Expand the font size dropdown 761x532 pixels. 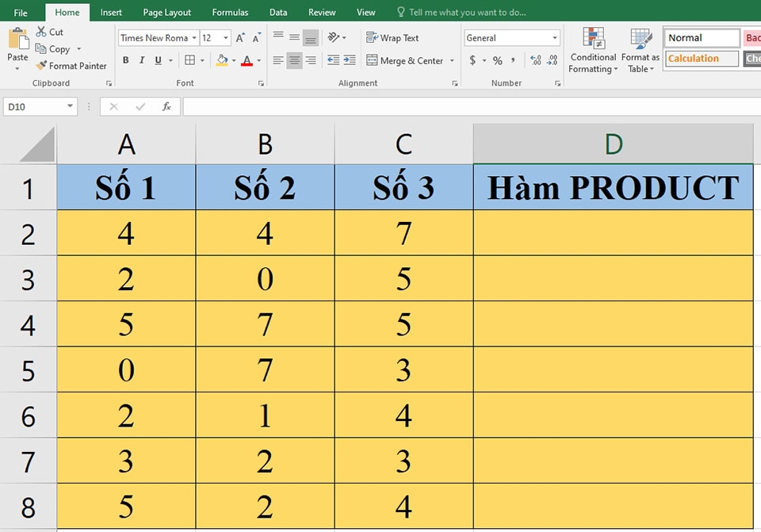(226, 38)
